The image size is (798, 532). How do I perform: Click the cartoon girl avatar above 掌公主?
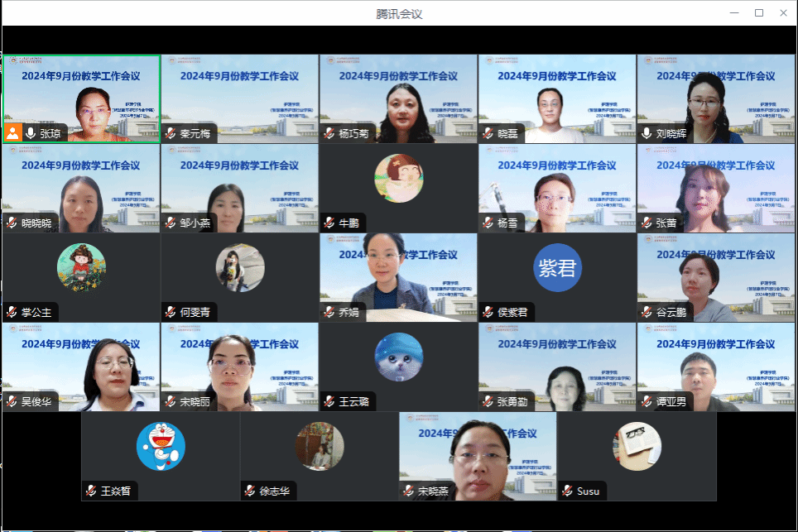click(81, 268)
